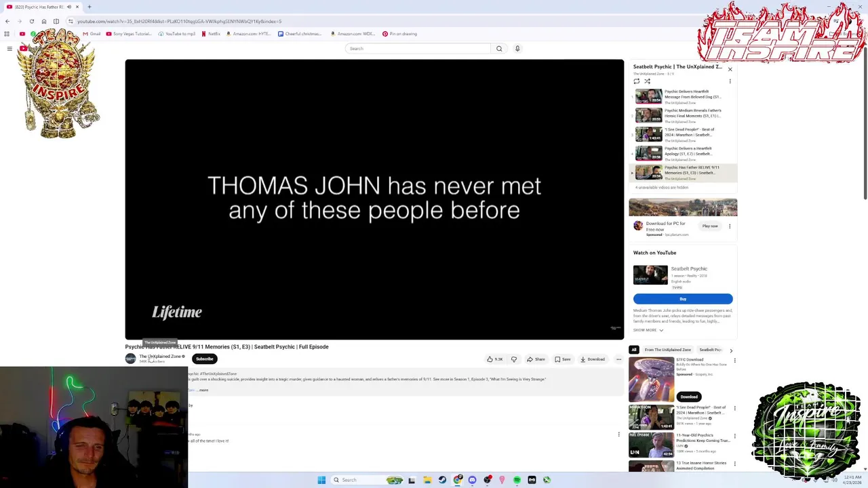Viewport: 868px width, 488px height.
Task: Open options for the 'I See Dead People' recommendation
Action: [x=734, y=409]
